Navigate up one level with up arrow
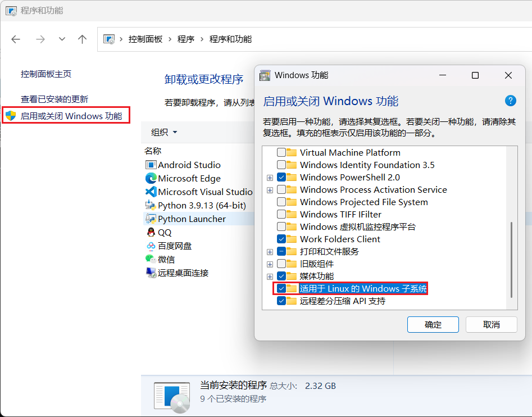 coord(82,39)
